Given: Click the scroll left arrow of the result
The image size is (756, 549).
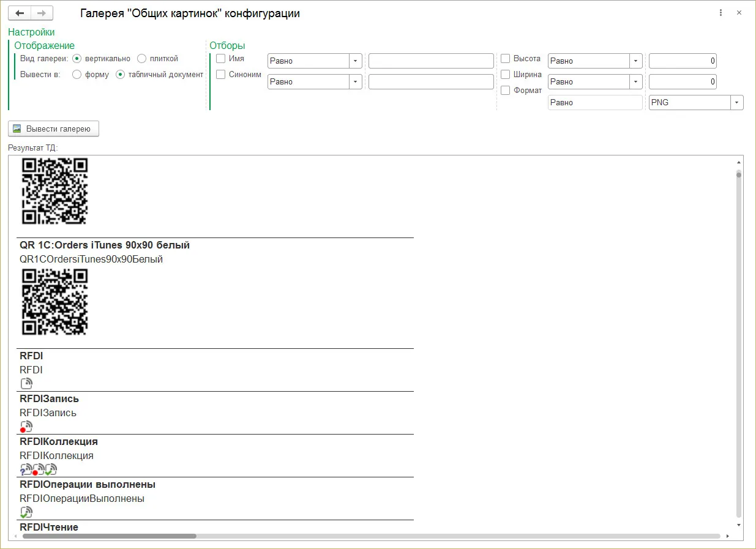Looking at the screenshot, I should (x=15, y=536).
